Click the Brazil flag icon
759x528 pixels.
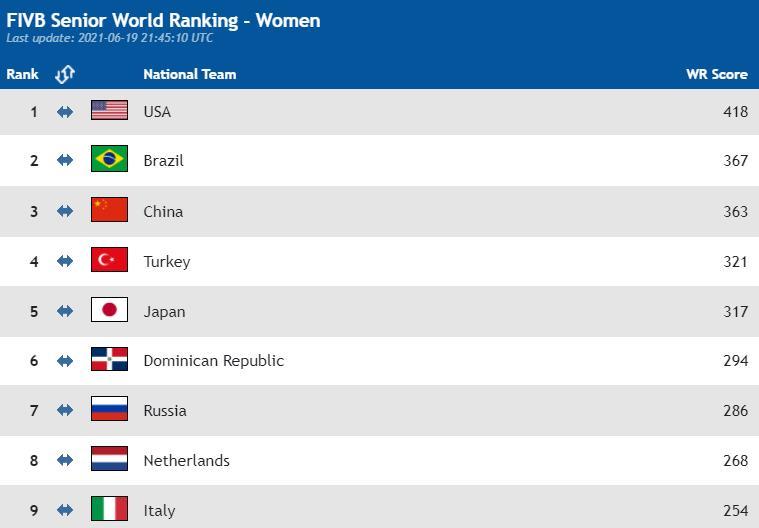tap(109, 159)
